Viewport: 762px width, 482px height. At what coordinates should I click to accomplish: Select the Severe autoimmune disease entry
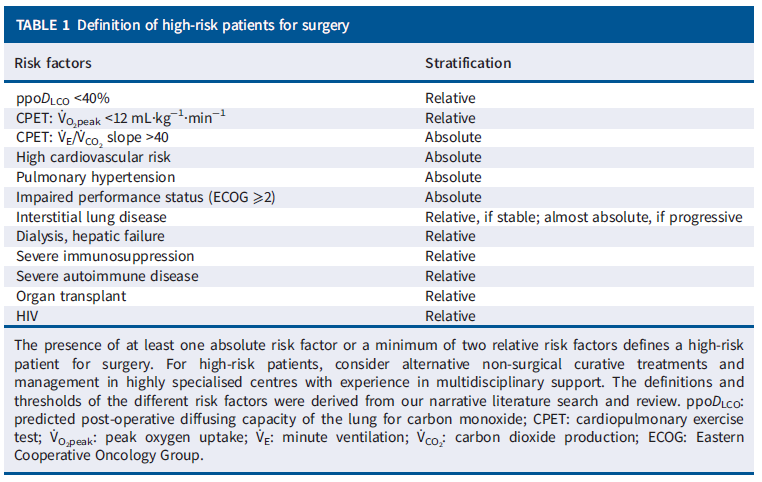106,276
